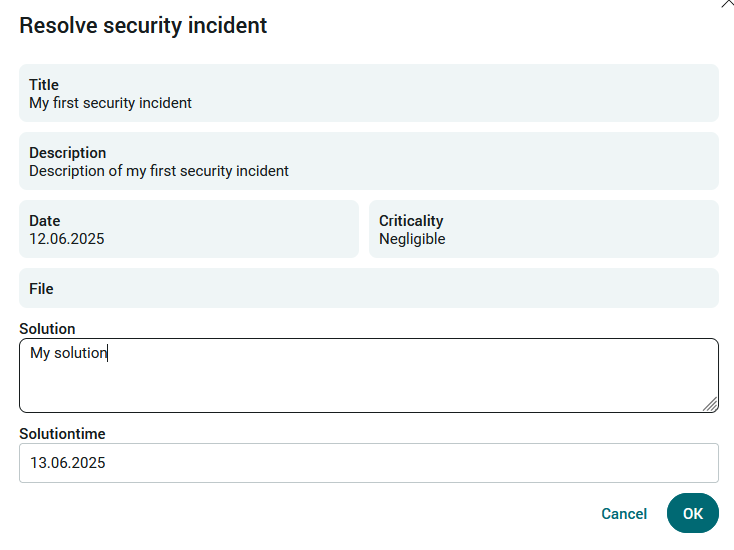Focus the Solution text area
This screenshot has height=550, width=734.
[x=369, y=375]
